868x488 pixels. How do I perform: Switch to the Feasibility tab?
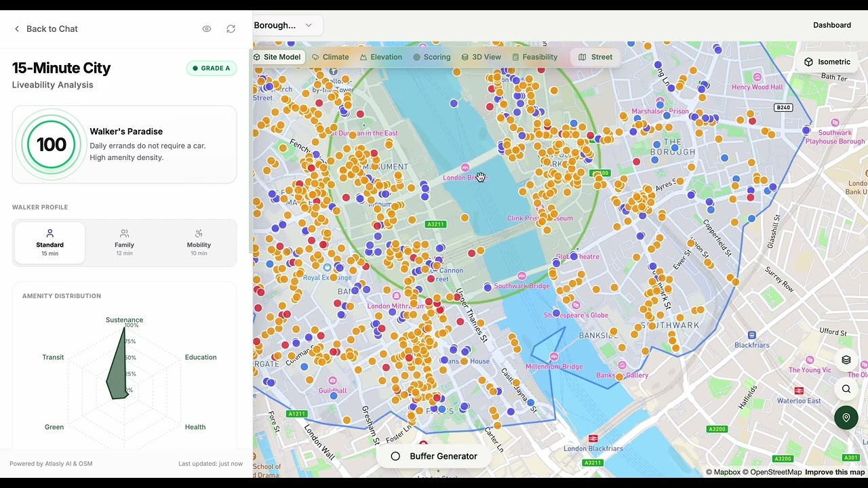[x=535, y=57]
